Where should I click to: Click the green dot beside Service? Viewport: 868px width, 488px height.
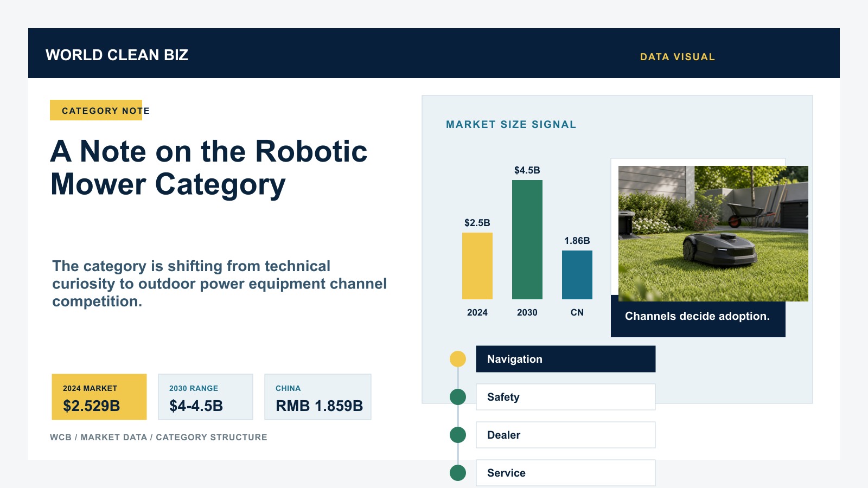pos(458,473)
